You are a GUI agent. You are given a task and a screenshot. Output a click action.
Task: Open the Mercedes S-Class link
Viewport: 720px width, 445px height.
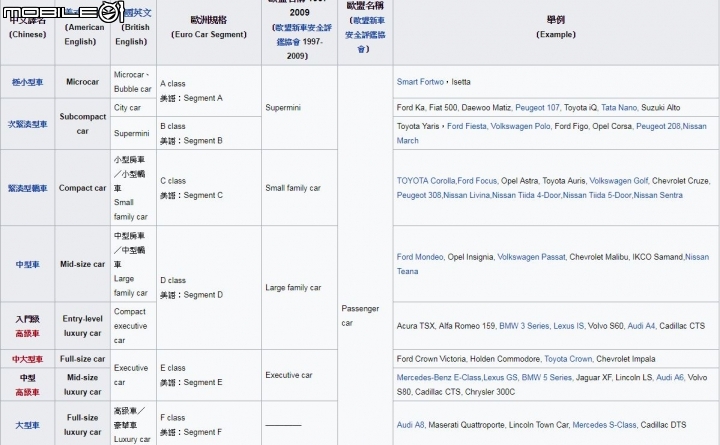(x=604, y=425)
